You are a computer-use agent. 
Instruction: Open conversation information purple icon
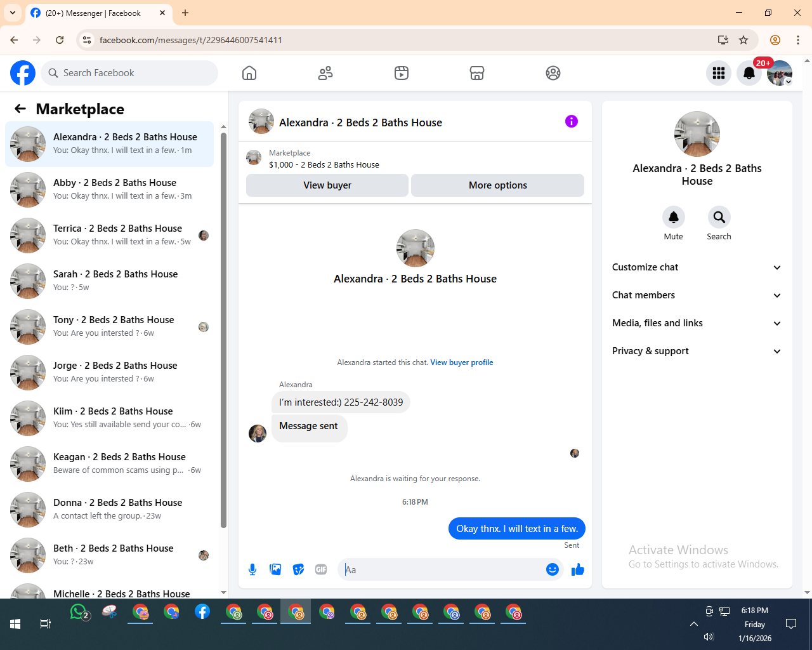pos(572,121)
